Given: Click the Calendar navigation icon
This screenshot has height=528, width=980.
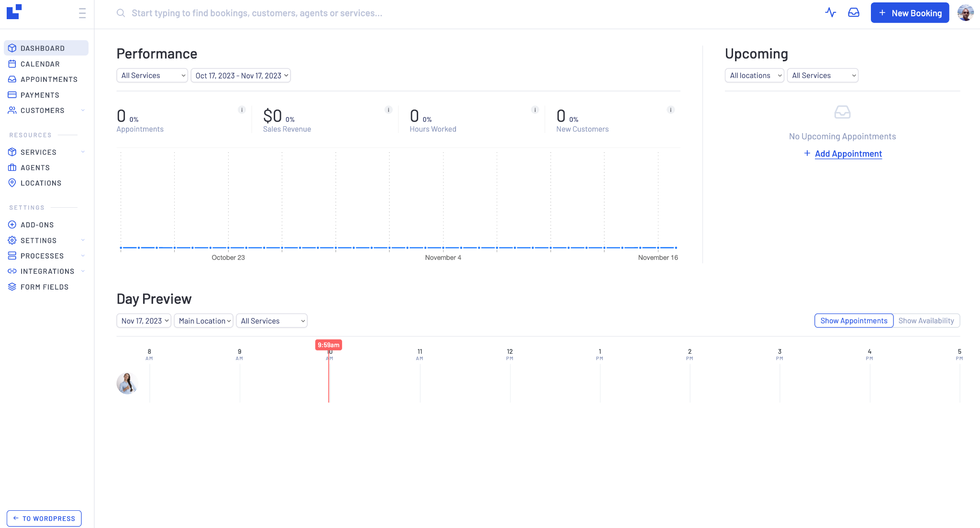Looking at the screenshot, I should click(x=12, y=64).
